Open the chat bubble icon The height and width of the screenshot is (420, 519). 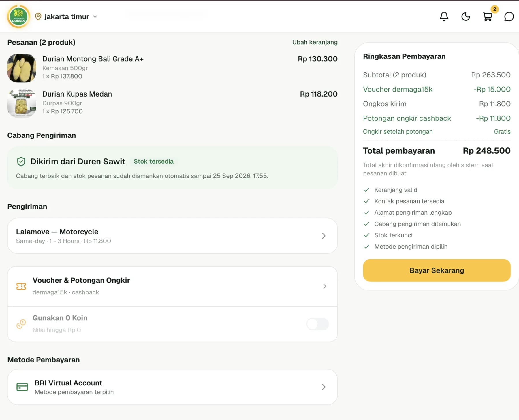tap(509, 16)
